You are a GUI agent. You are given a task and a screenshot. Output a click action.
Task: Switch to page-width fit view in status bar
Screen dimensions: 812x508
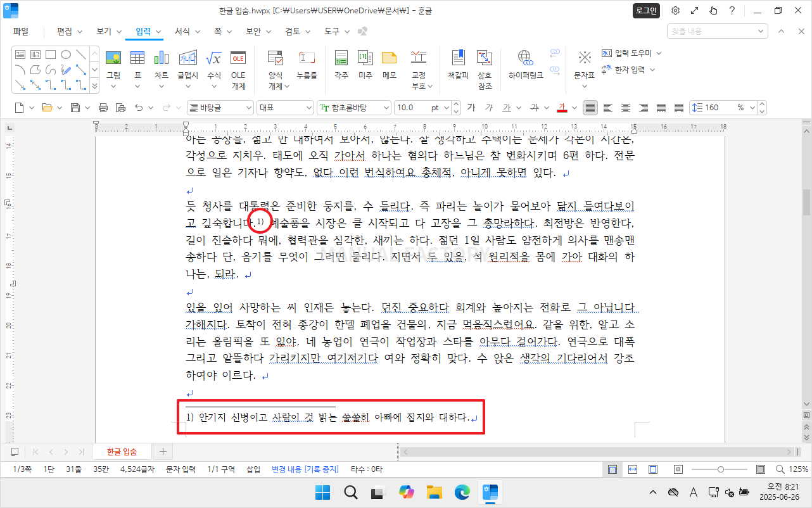pos(632,469)
